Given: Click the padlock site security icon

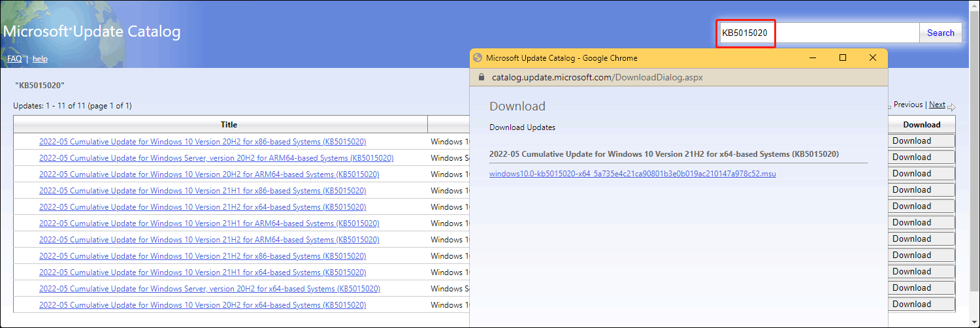Looking at the screenshot, I should (481, 77).
